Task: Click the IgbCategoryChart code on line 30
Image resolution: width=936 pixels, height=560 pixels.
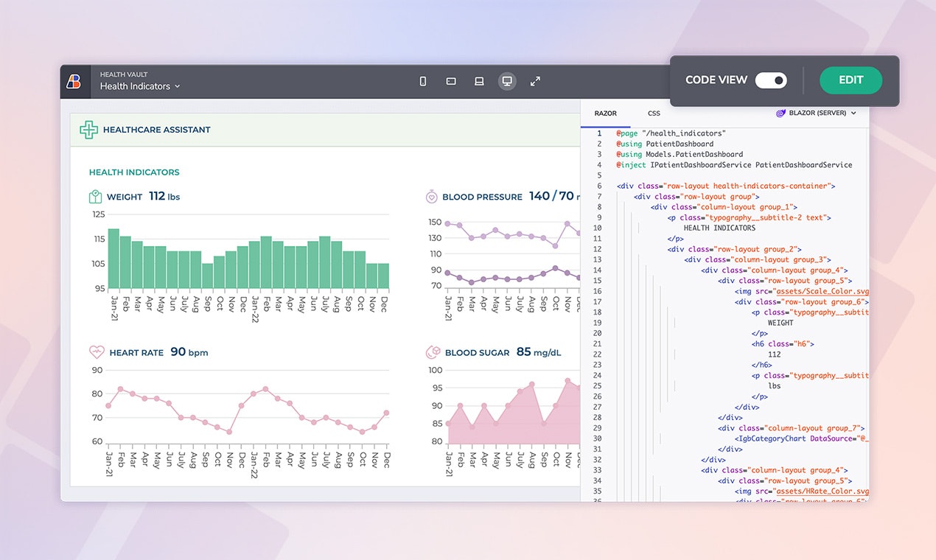Action: (x=802, y=438)
